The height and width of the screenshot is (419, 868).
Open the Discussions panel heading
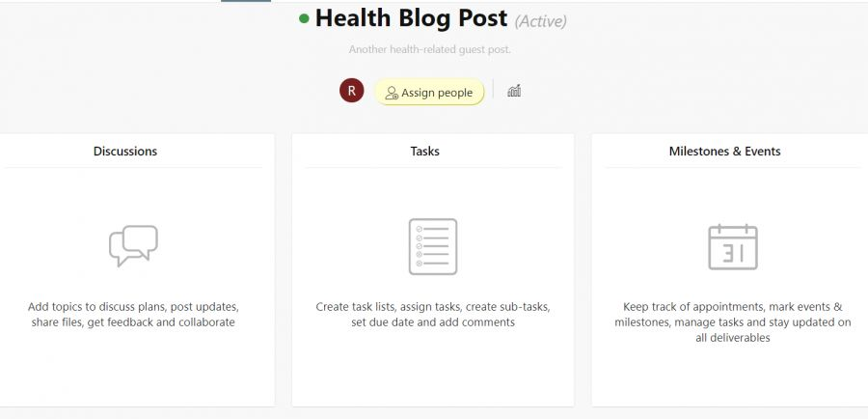coord(125,152)
